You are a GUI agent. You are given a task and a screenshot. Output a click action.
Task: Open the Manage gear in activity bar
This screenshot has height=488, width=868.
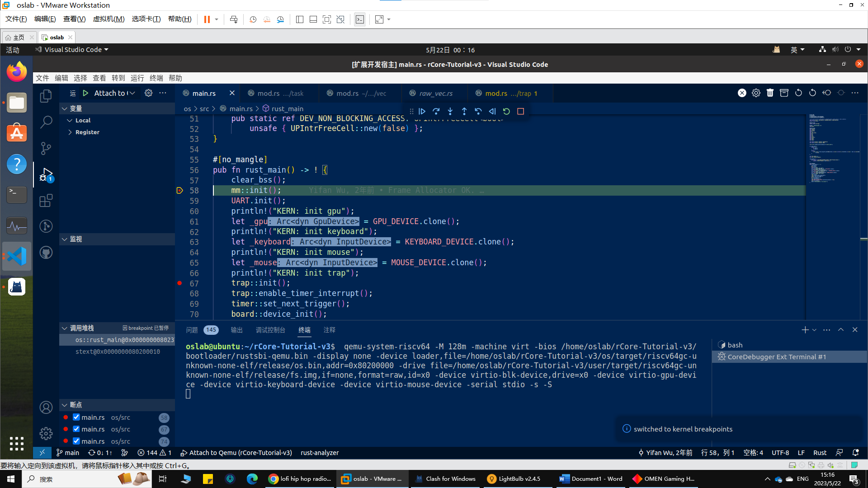click(46, 434)
